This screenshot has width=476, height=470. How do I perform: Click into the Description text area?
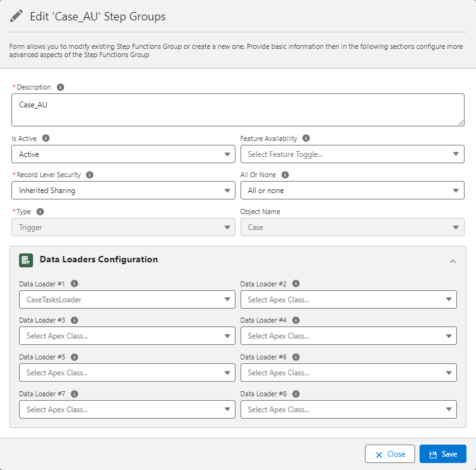point(238,110)
